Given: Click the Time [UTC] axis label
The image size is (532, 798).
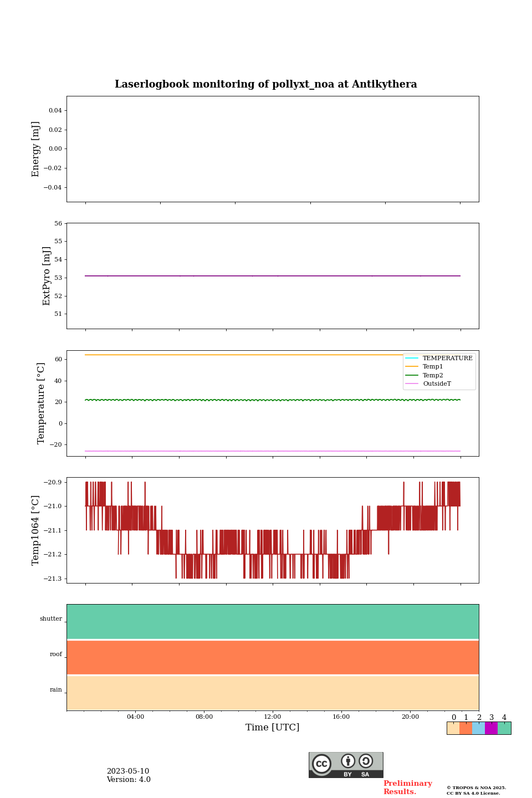Looking at the screenshot, I should coord(273,727).
